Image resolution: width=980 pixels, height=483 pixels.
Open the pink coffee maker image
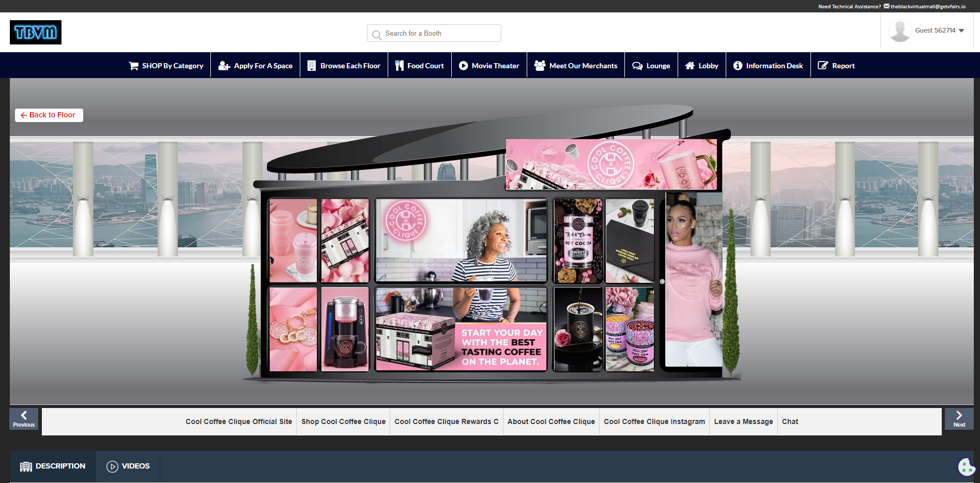coord(345,329)
